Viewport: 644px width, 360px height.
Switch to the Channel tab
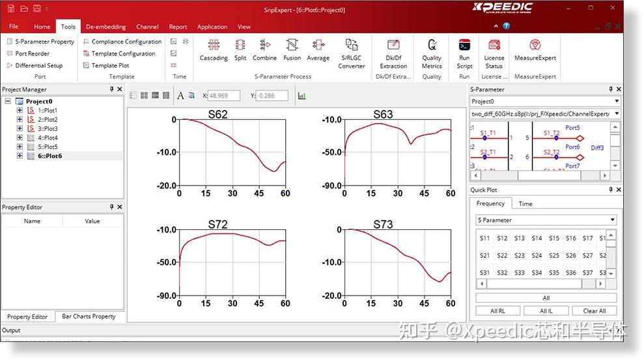(x=147, y=27)
